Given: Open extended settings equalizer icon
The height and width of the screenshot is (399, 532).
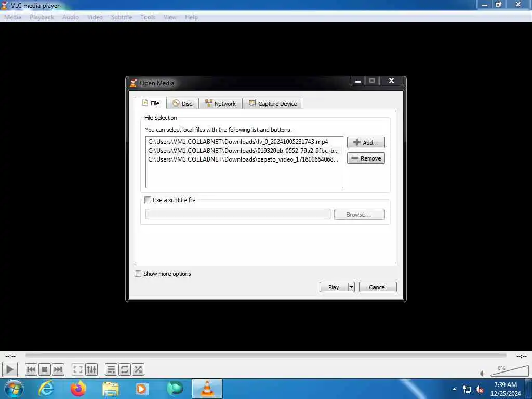Looking at the screenshot, I should point(91,369).
